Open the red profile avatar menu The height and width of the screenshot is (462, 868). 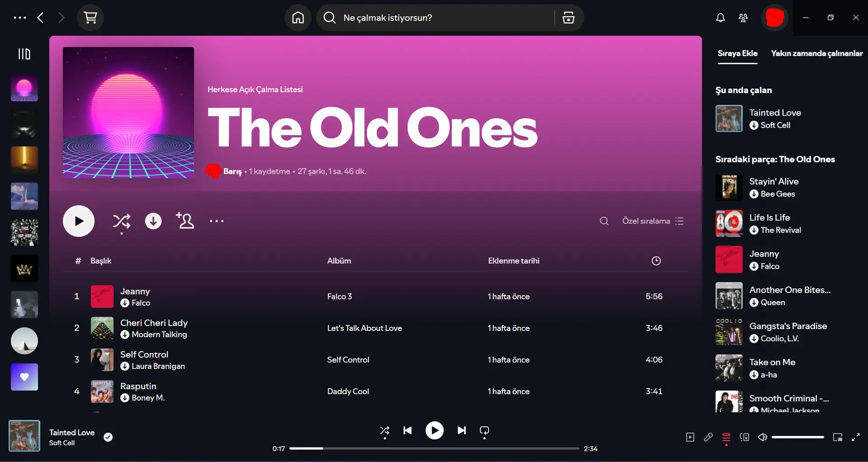[x=774, y=18]
